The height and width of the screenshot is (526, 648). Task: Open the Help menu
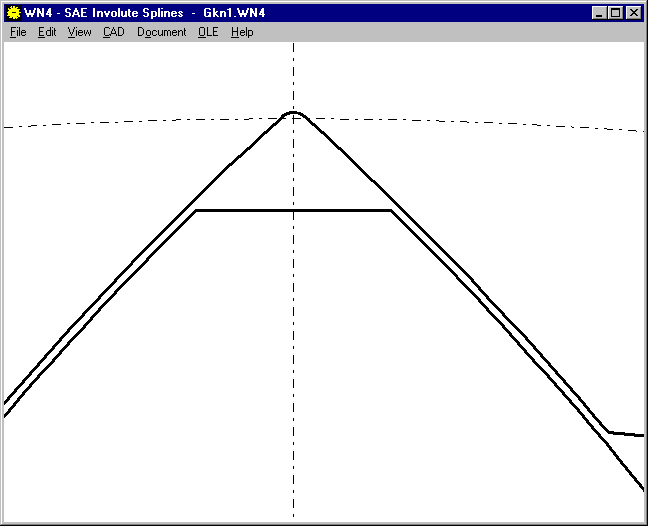(x=242, y=32)
